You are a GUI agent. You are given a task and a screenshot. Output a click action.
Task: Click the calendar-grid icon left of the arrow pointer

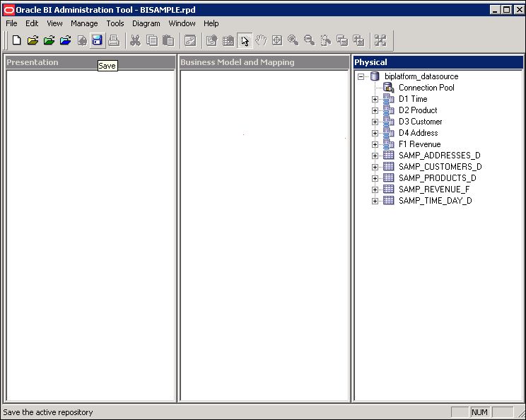pos(228,40)
